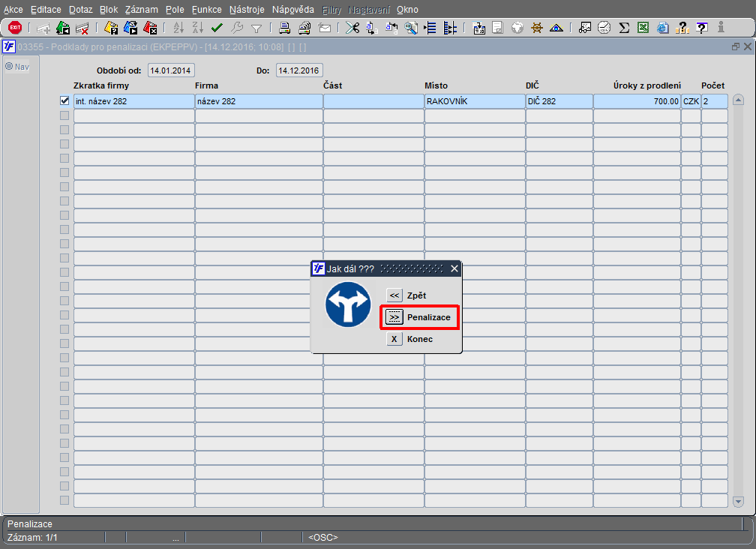Tick the empty checkbox in second row
Image resolution: width=756 pixels, height=549 pixels.
coord(64,115)
